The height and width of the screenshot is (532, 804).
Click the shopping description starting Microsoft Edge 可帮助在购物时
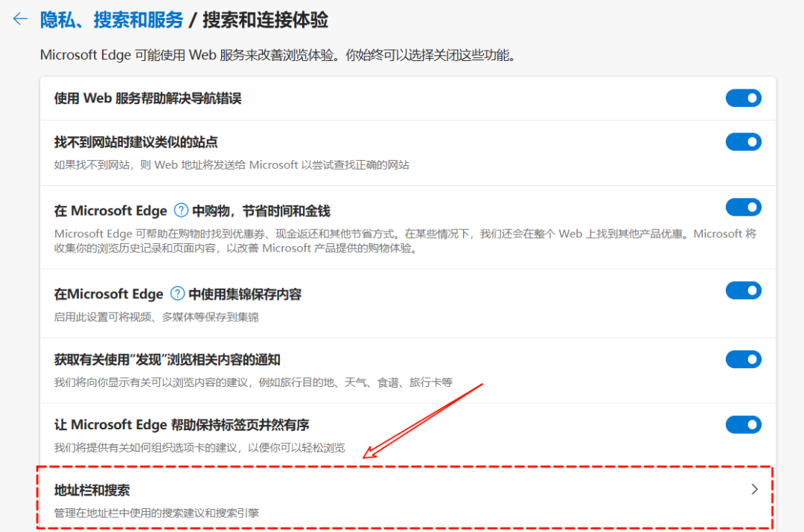tap(405, 241)
